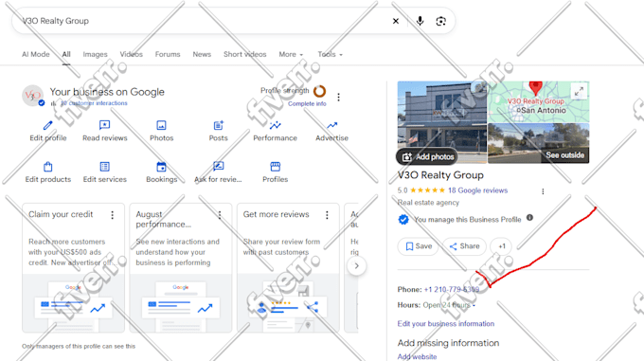Click the V3O business logo avatar

click(32, 96)
